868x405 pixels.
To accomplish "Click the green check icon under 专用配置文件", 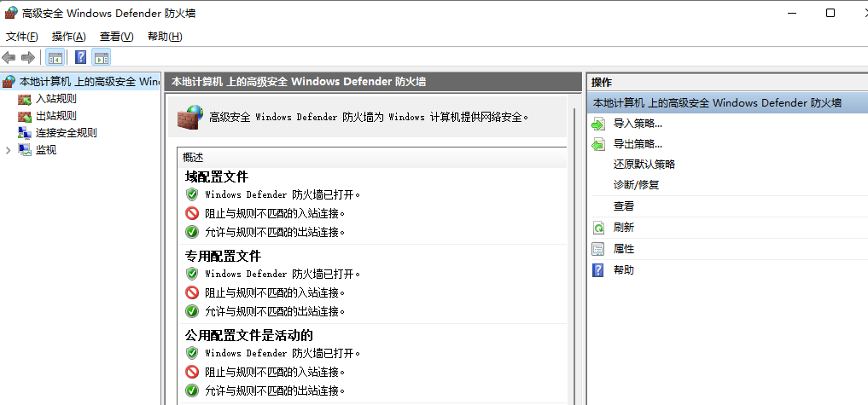I will tap(192, 311).
